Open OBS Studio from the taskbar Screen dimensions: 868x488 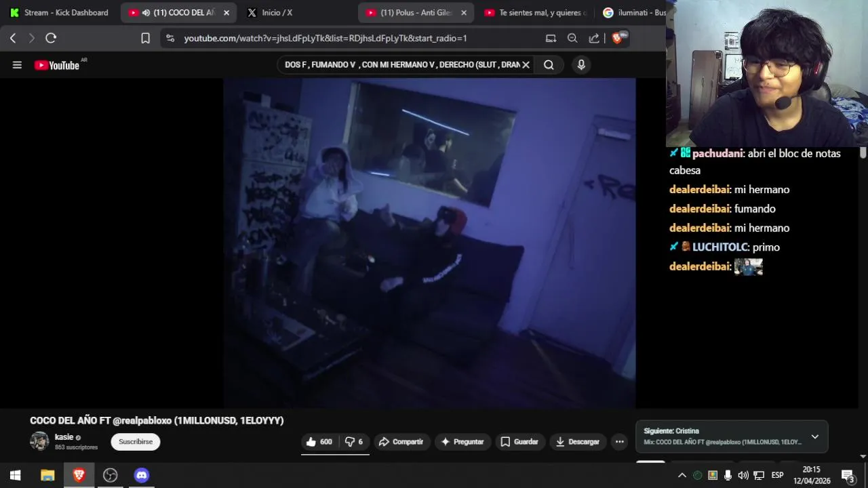(x=111, y=475)
